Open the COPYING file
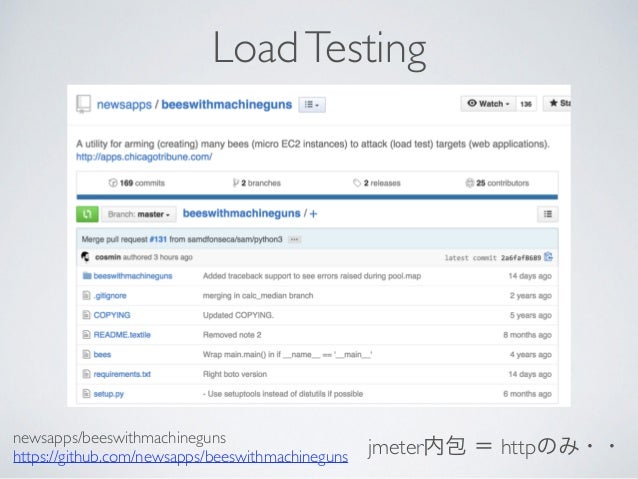This screenshot has height=479, width=638. [x=112, y=315]
